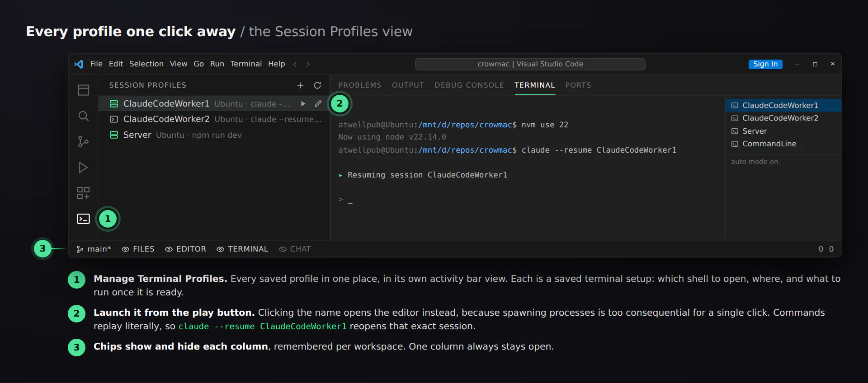Click the git branch icon in status bar
Image resolution: width=868 pixels, height=383 pixels.
point(80,249)
